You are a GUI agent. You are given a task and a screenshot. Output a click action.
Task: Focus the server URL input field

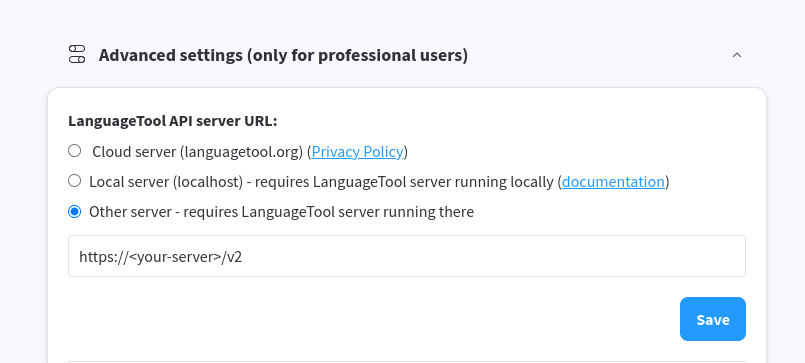[407, 256]
